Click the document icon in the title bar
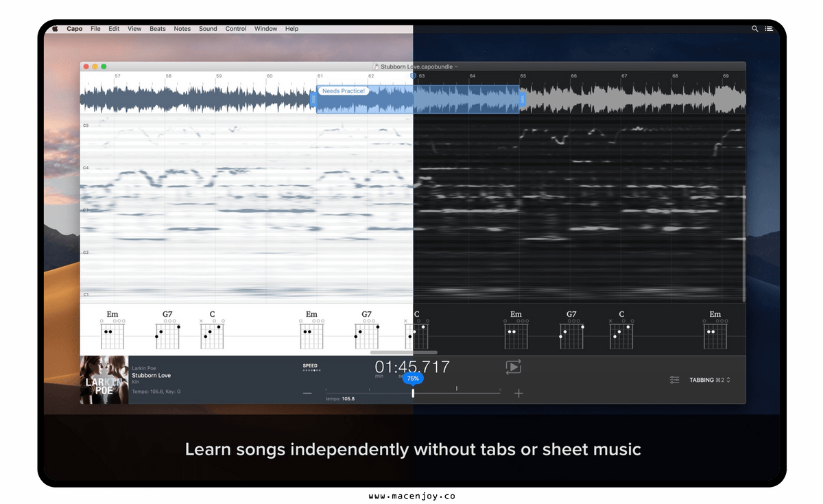 coord(377,67)
